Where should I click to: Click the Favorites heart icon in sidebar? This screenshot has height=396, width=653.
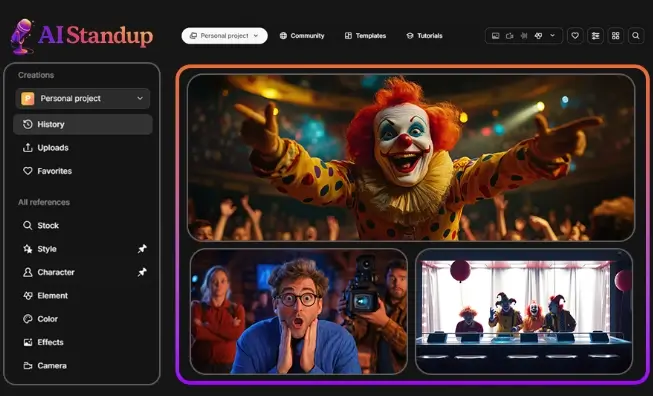27,171
